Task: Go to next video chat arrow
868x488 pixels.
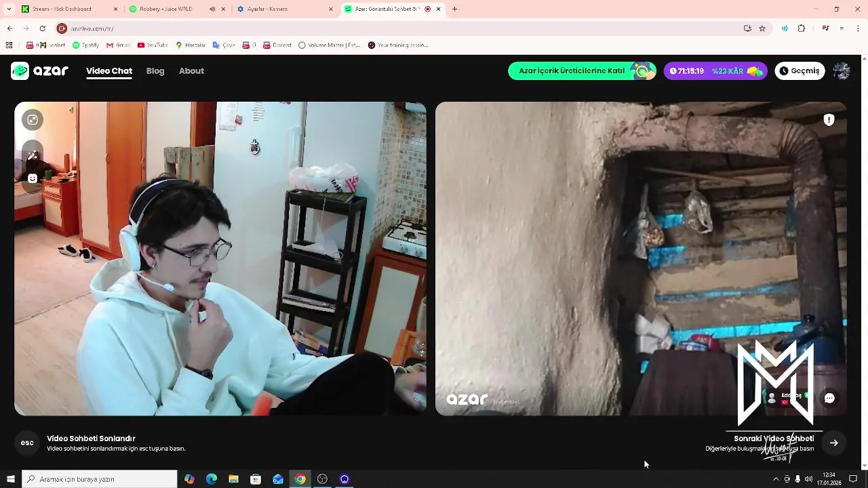Action: point(834,443)
